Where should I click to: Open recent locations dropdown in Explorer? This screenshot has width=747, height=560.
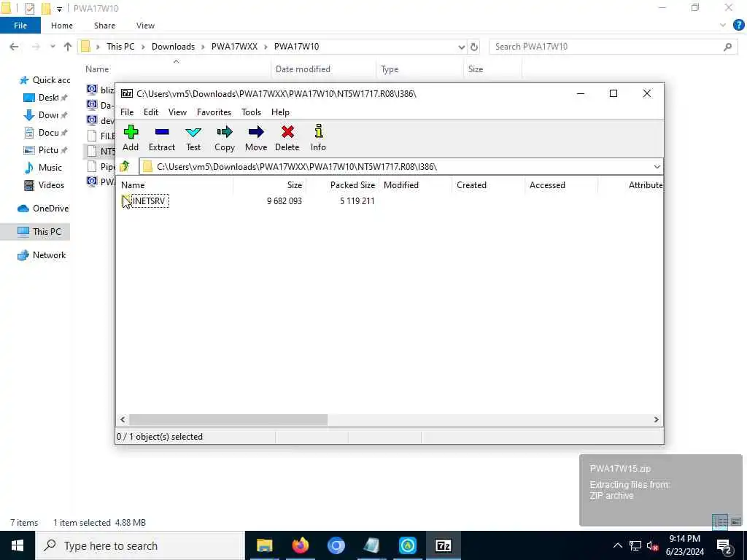pyautogui.click(x=53, y=47)
